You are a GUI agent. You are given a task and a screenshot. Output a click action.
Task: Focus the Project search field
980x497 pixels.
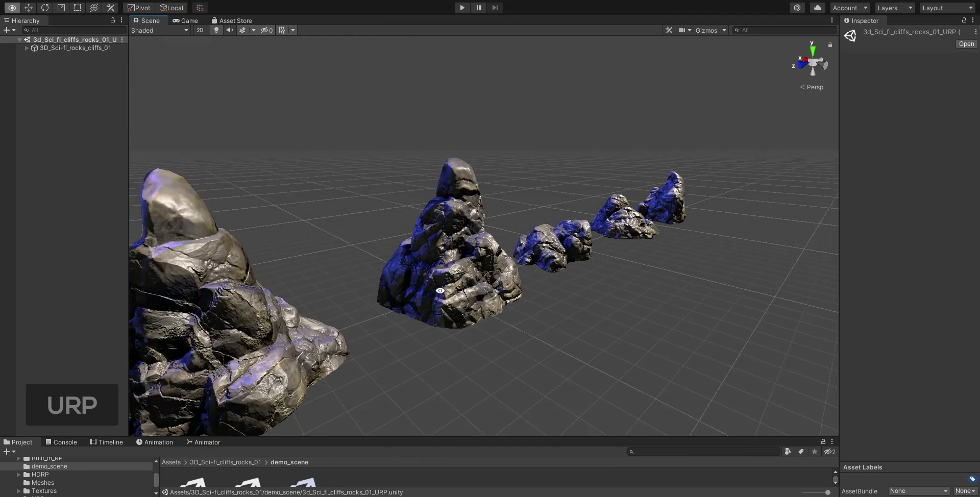click(704, 452)
